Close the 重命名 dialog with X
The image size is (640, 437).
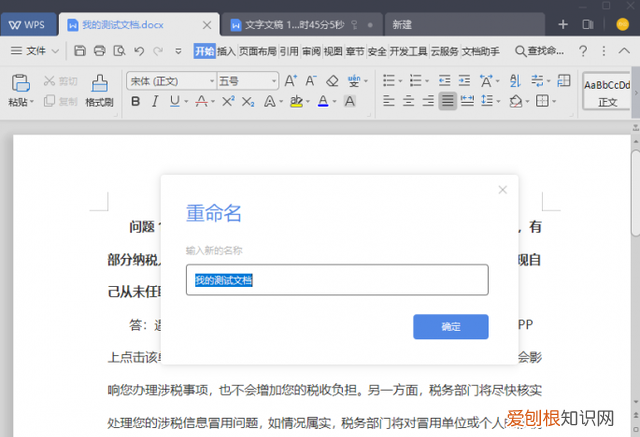pyautogui.click(x=502, y=190)
